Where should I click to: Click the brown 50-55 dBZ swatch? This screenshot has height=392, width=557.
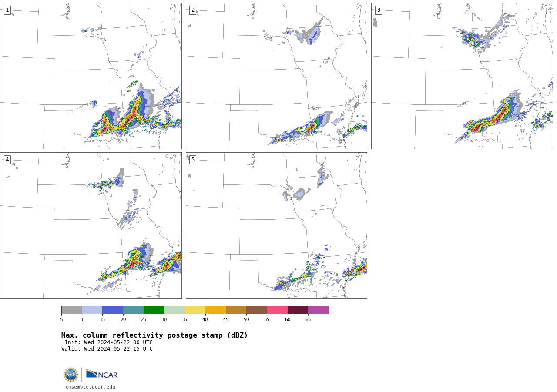click(257, 310)
